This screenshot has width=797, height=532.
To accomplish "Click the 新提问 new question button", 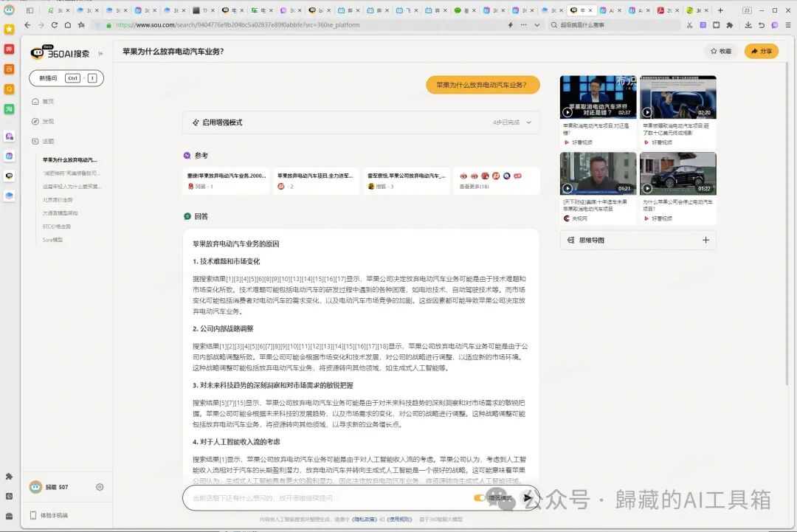I will (x=66, y=78).
